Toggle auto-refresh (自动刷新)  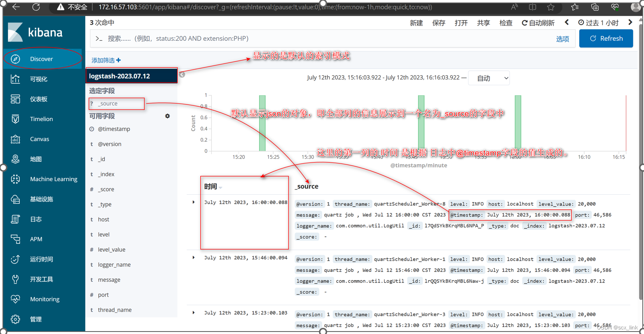[x=538, y=23]
